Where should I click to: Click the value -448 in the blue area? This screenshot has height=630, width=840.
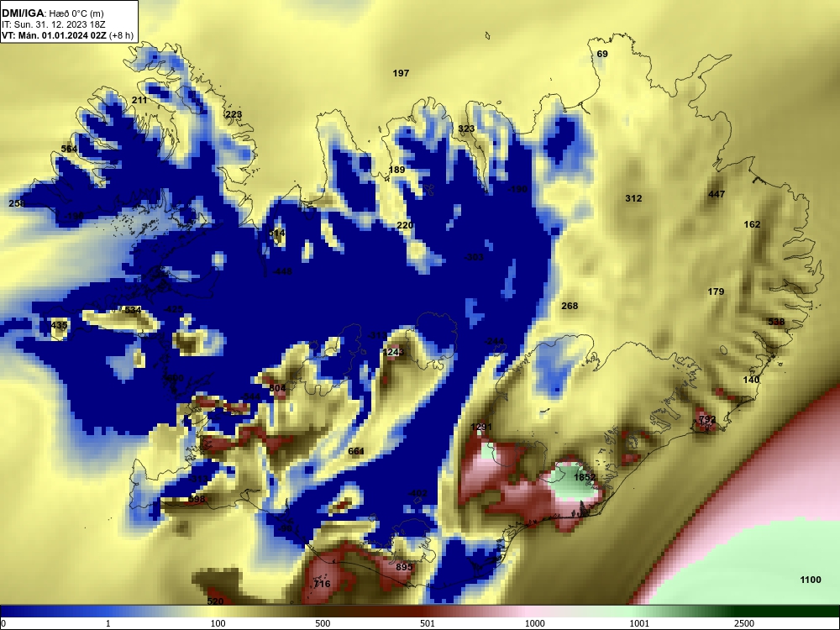[x=281, y=271]
